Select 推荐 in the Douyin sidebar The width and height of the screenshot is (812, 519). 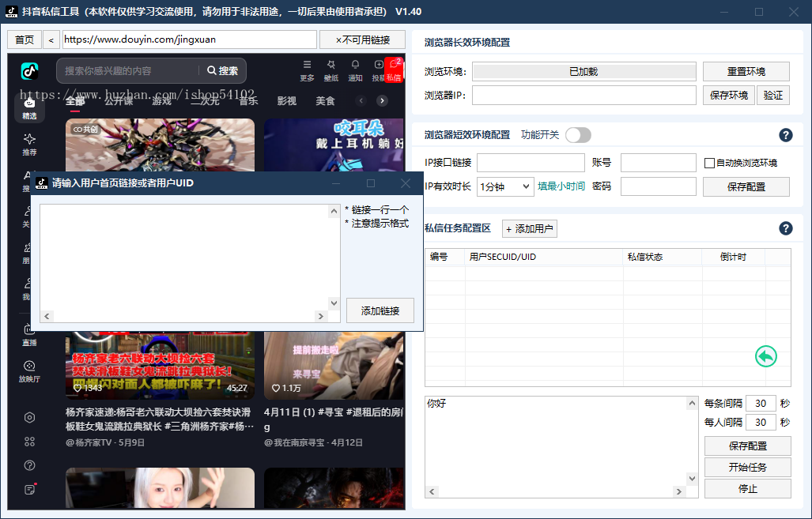[x=29, y=145]
